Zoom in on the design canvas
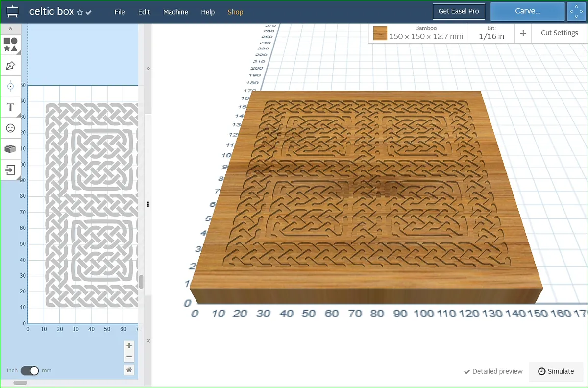 (x=129, y=345)
